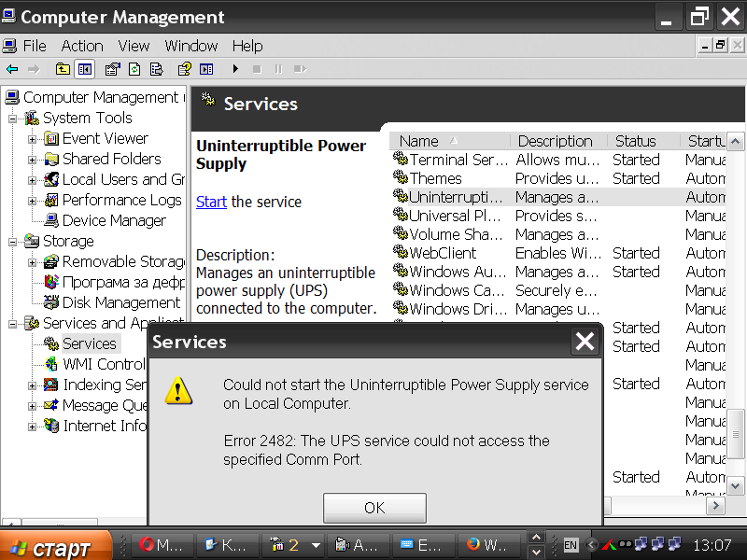Select the Terminal Services row
The height and width of the screenshot is (560, 747).
coord(558,160)
